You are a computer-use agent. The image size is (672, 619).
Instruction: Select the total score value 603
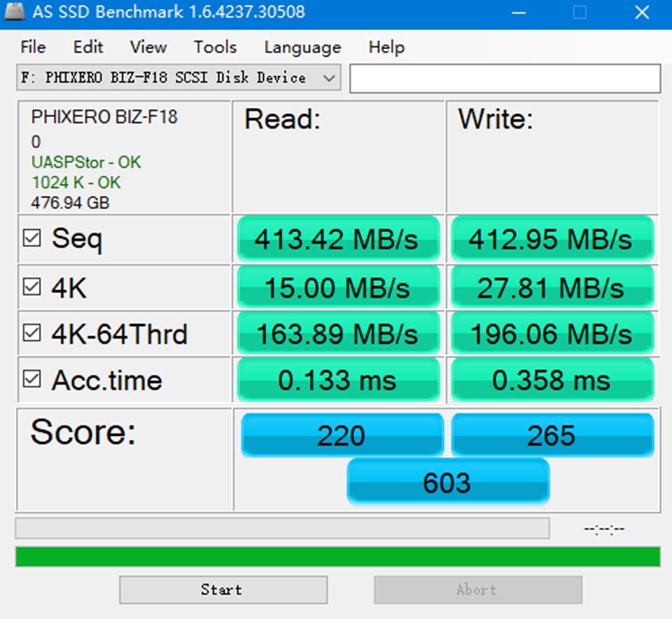click(x=448, y=482)
